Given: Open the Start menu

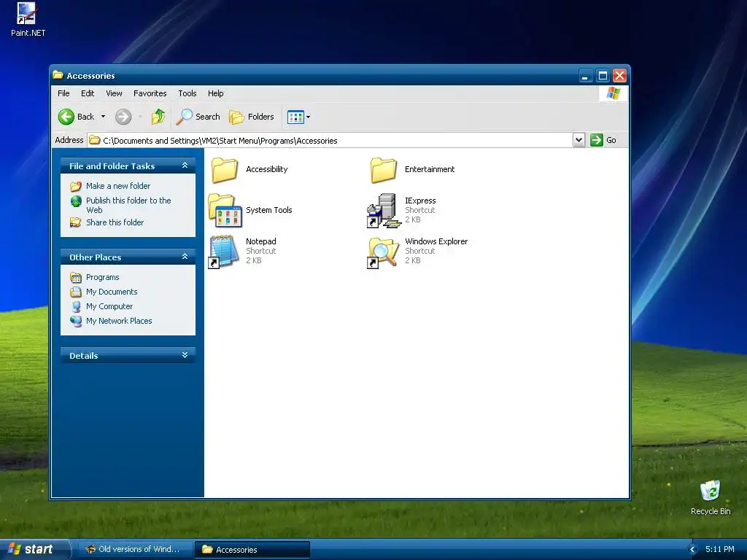Looking at the screenshot, I should [x=35, y=549].
